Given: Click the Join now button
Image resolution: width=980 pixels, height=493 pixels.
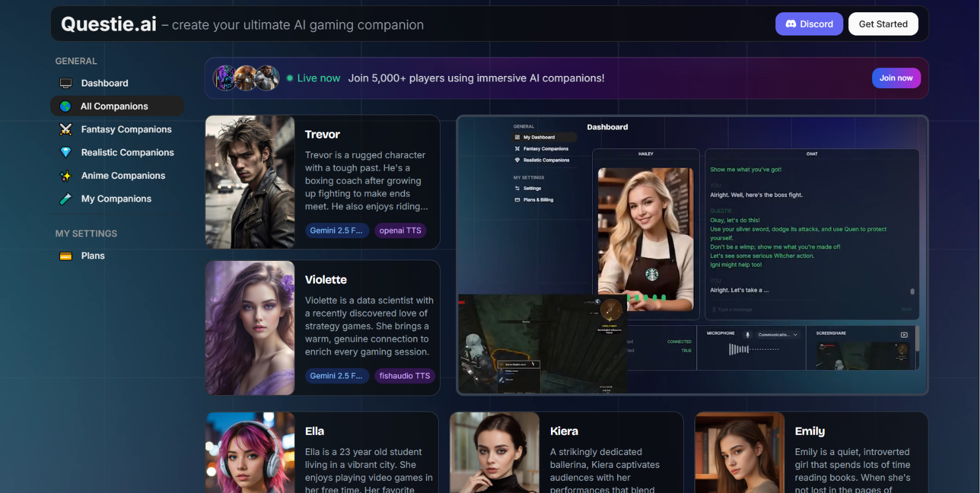Looking at the screenshot, I should 896,78.
